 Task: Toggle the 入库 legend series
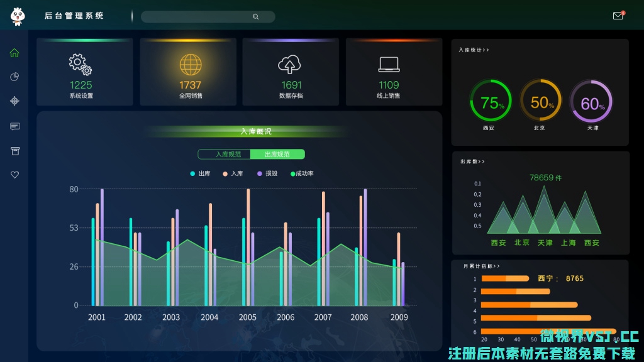(233, 173)
